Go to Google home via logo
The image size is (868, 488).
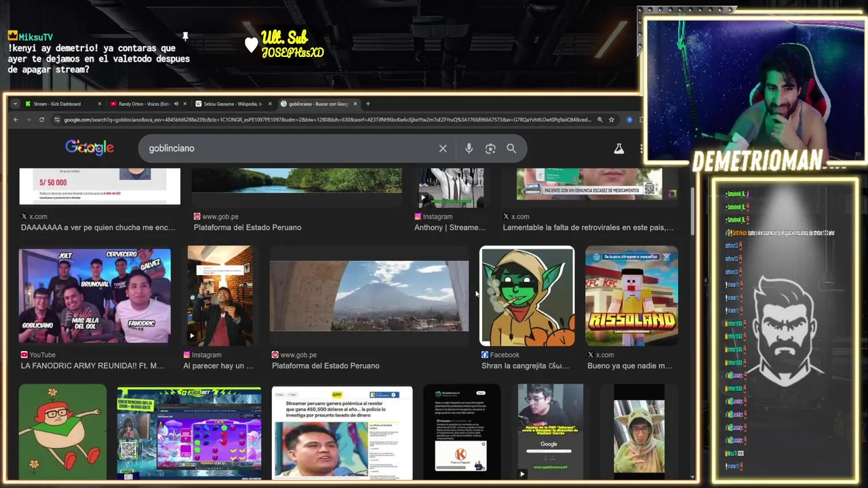(x=90, y=148)
